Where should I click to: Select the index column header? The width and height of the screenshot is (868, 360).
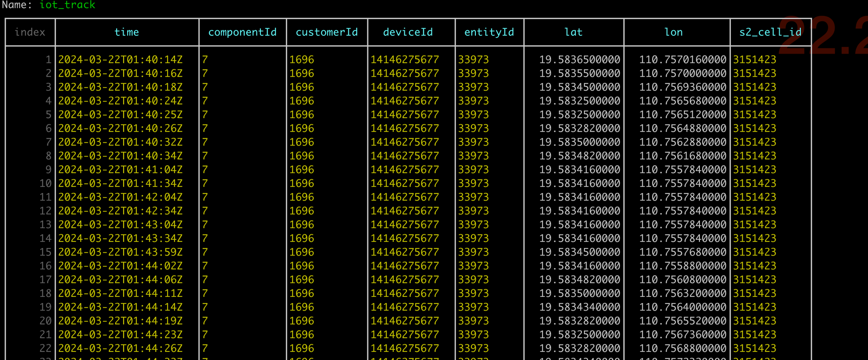click(30, 32)
